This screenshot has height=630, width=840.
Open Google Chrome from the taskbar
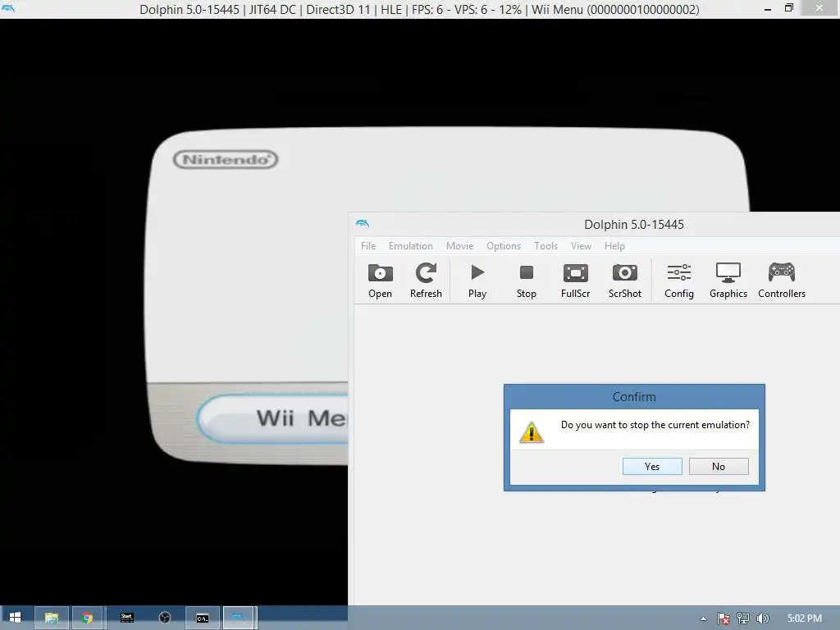click(x=87, y=618)
